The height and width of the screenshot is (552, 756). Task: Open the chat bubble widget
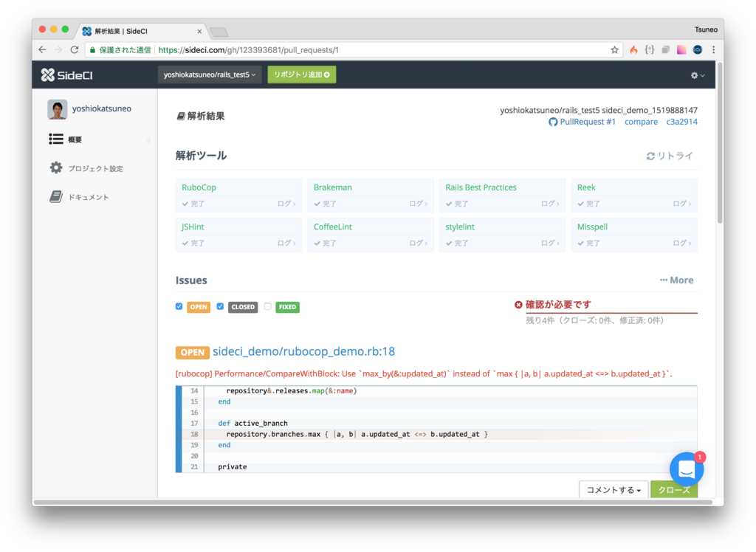[687, 469]
